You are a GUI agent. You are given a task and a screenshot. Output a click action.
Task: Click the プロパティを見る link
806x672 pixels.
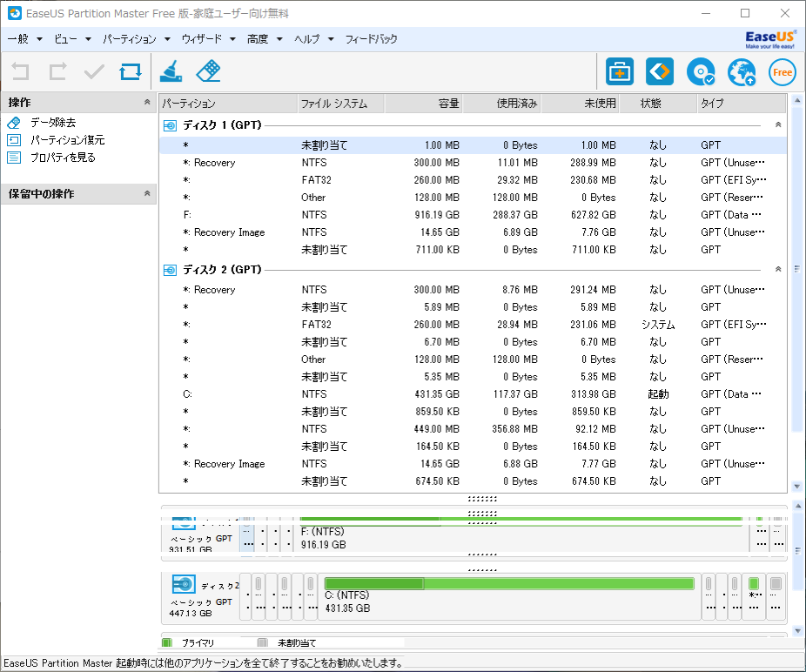pyautogui.click(x=63, y=158)
